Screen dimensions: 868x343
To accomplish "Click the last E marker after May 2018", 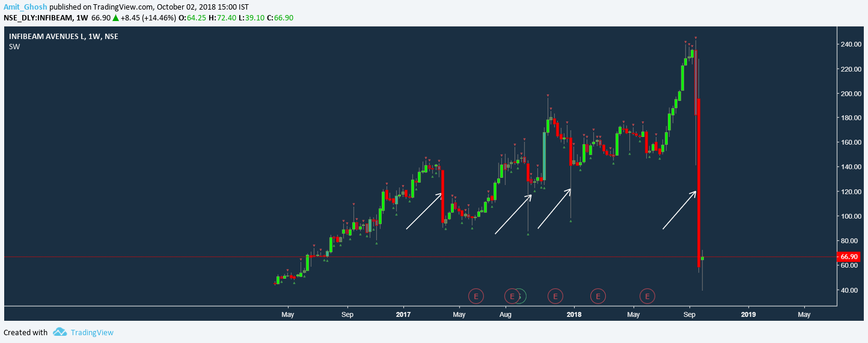I will [x=647, y=296].
